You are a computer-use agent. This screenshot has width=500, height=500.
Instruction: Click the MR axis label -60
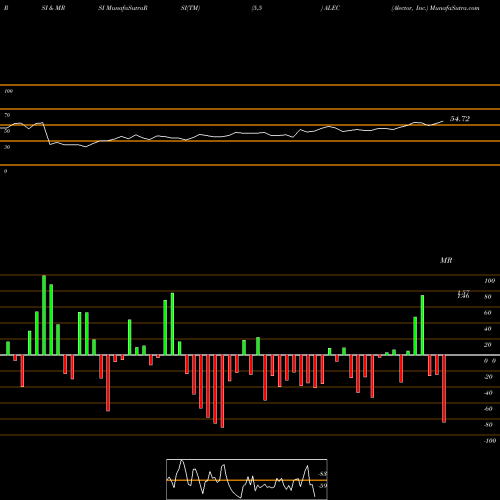tap(488, 409)
